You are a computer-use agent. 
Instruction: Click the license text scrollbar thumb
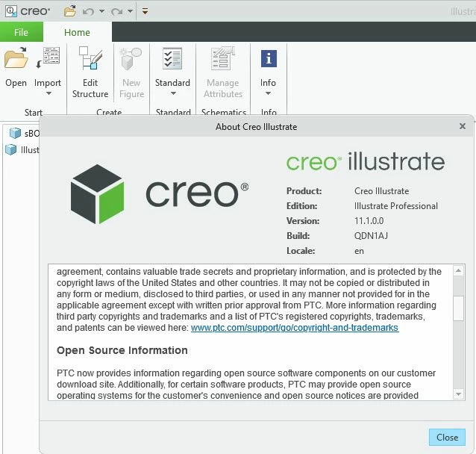click(458, 308)
